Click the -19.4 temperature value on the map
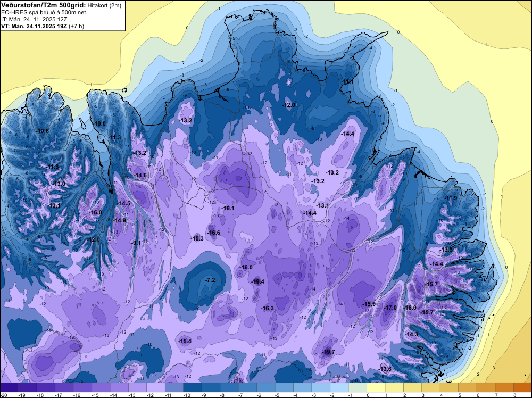 click(x=258, y=281)
